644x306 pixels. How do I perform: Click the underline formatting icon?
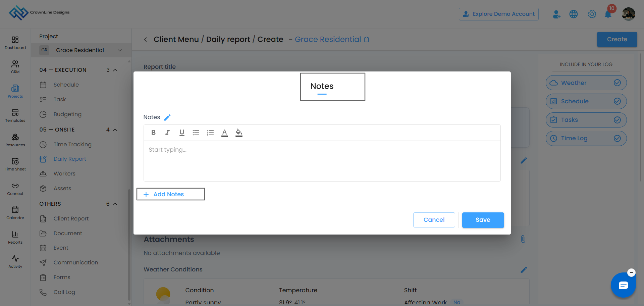click(182, 133)
